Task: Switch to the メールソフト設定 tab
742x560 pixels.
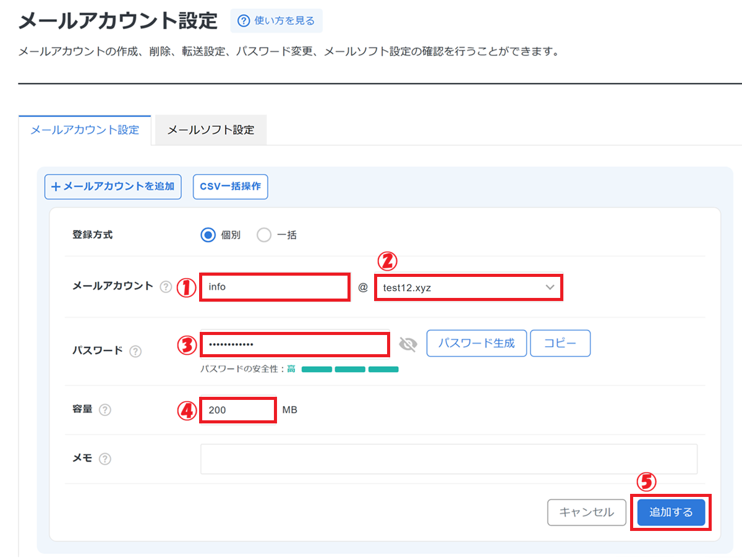Action: (211, 130)
